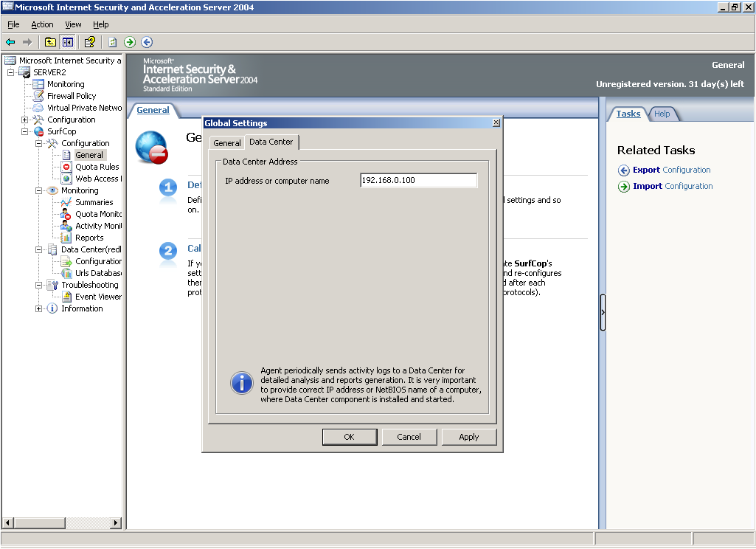Expand the ISA Configuration node under SERVER2

click(x=24, y=120)
